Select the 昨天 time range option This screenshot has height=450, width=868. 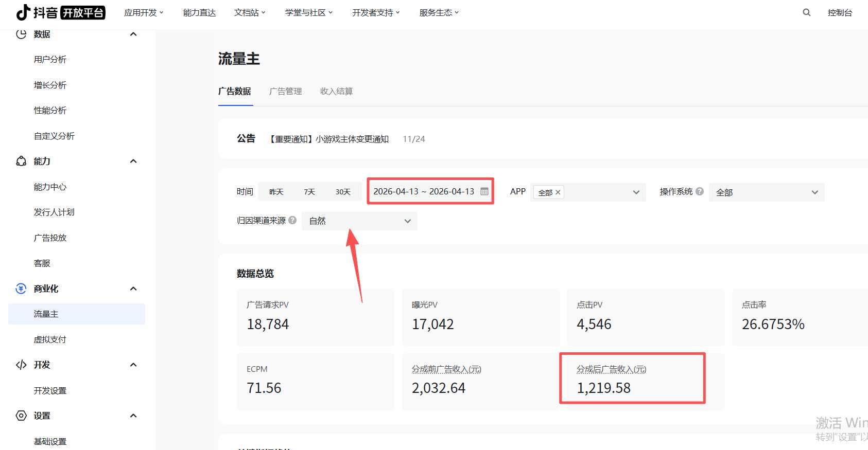(x=276, y=192)
